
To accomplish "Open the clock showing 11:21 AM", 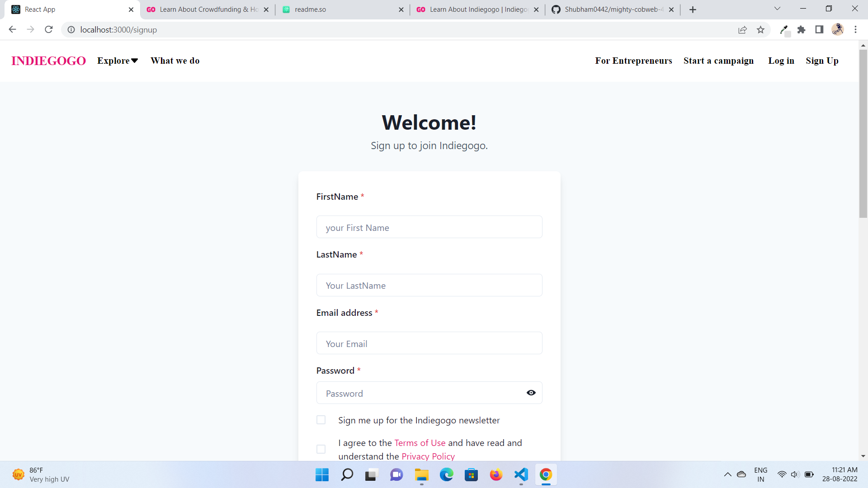I will (840, 475).
